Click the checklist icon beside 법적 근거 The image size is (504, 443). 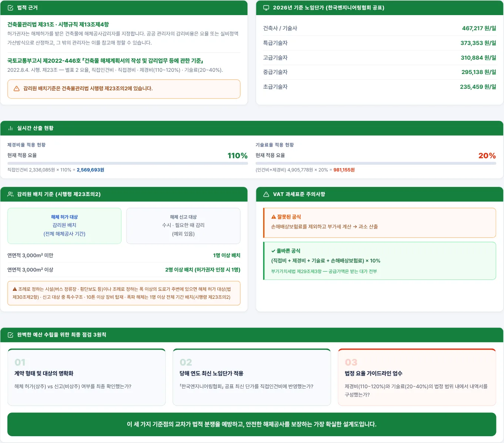11,8
